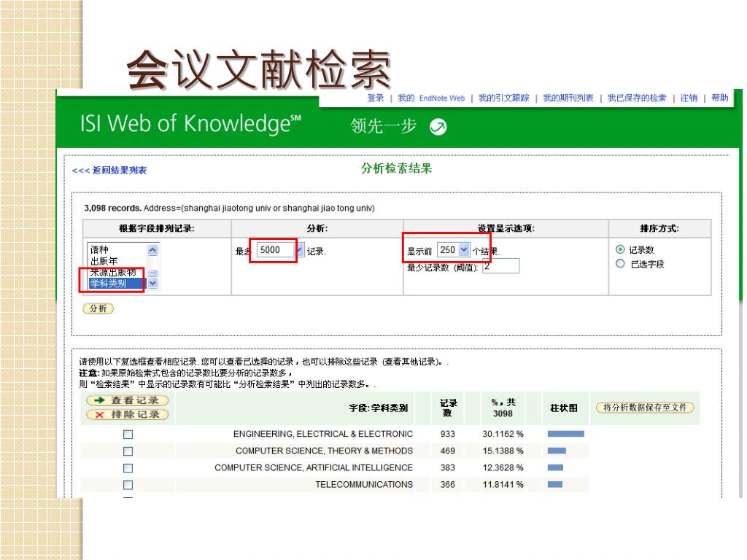
Task: Go to 我的引文跟踪
Action: 503,98
